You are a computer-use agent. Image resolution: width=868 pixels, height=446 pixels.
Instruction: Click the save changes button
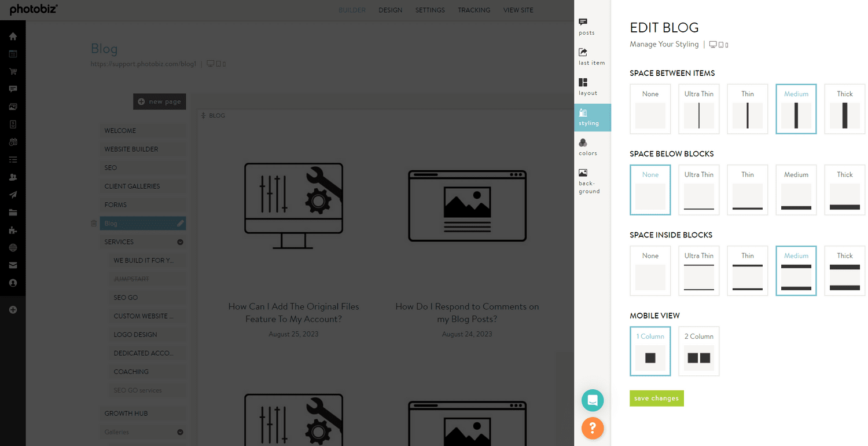click(656, 398)
